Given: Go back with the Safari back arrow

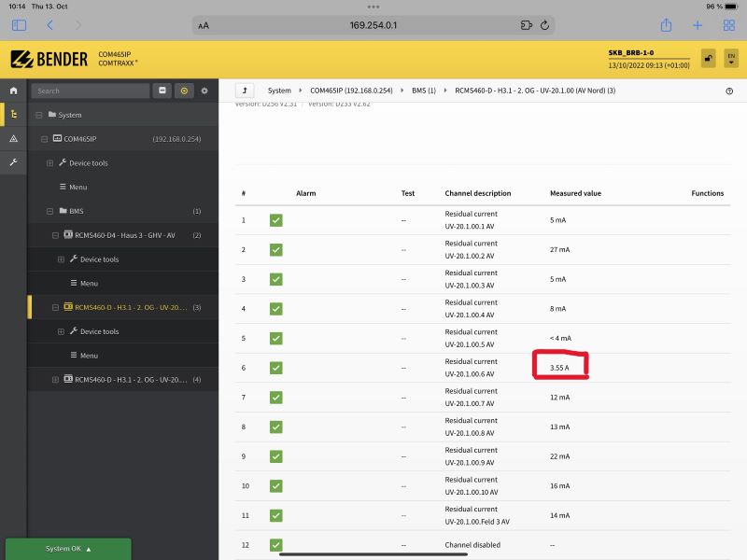Looking at the screenshot, I should (49, 25).
